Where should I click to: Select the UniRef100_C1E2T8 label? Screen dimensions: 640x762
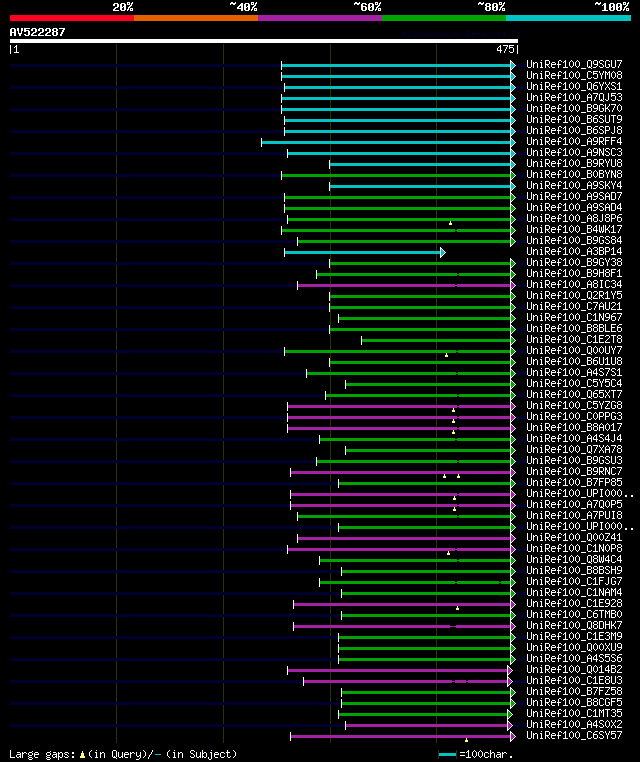point(574,339)
